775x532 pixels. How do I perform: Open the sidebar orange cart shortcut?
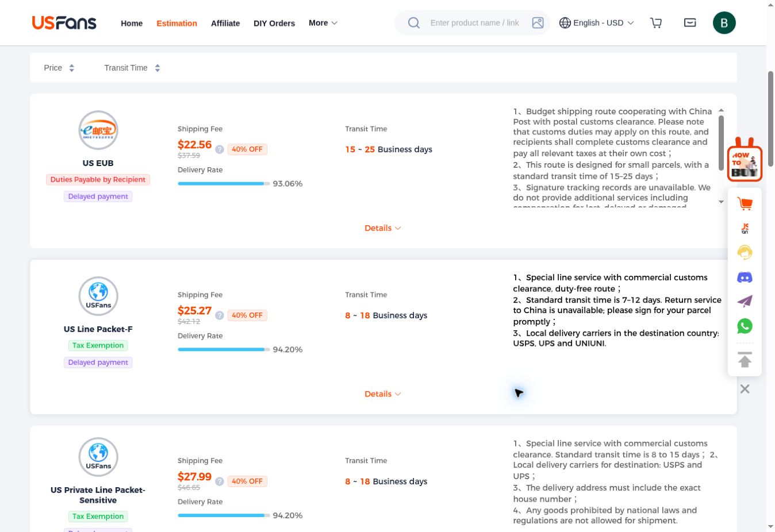(x=745, y=203)
